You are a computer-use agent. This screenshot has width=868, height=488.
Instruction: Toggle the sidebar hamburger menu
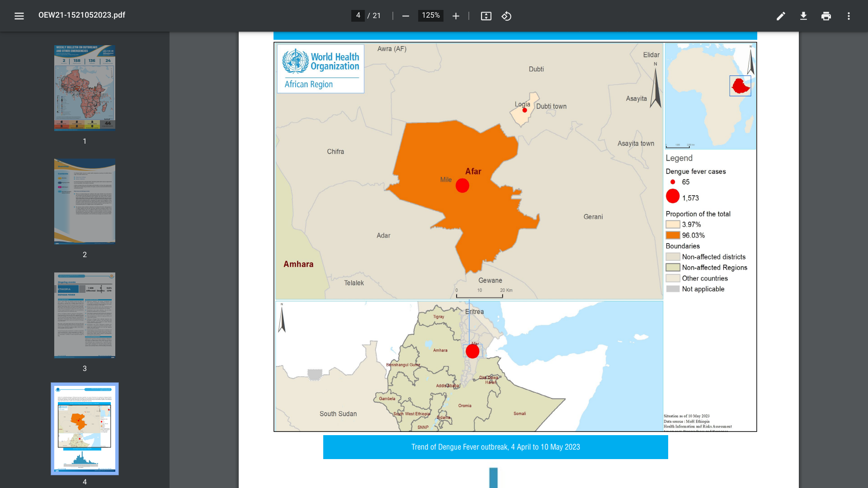(19, 16)
